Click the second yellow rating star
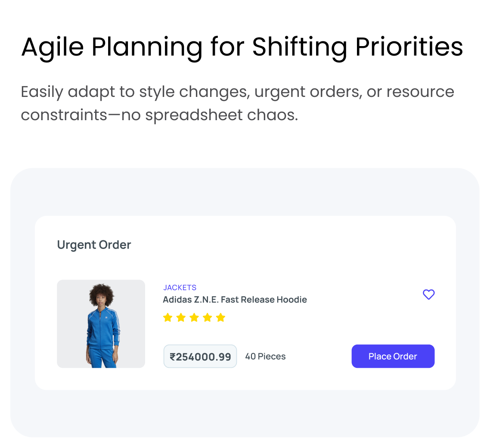Screen dimensions: 490x448 point(181,318)
